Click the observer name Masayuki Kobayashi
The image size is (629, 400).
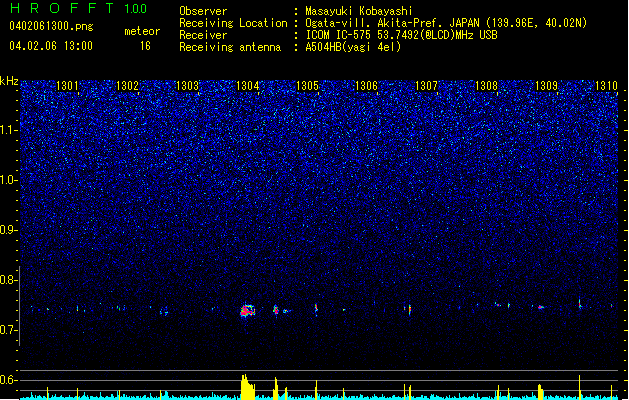(359, 11)
